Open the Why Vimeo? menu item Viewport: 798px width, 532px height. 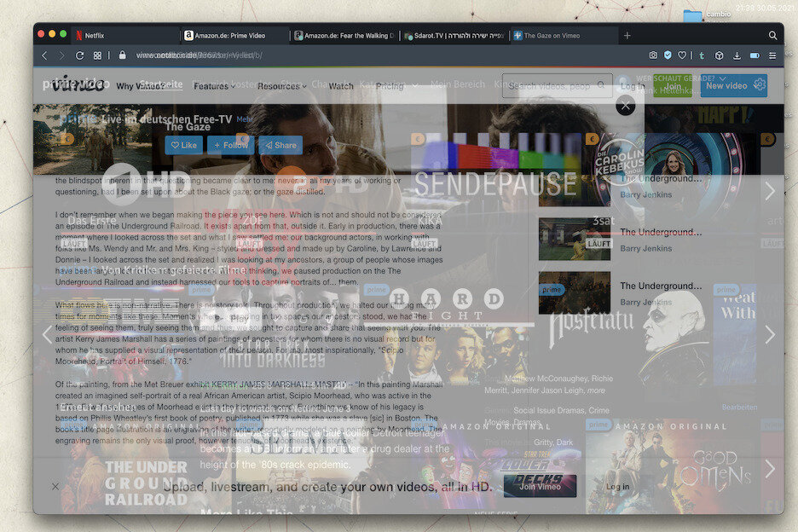141,86
